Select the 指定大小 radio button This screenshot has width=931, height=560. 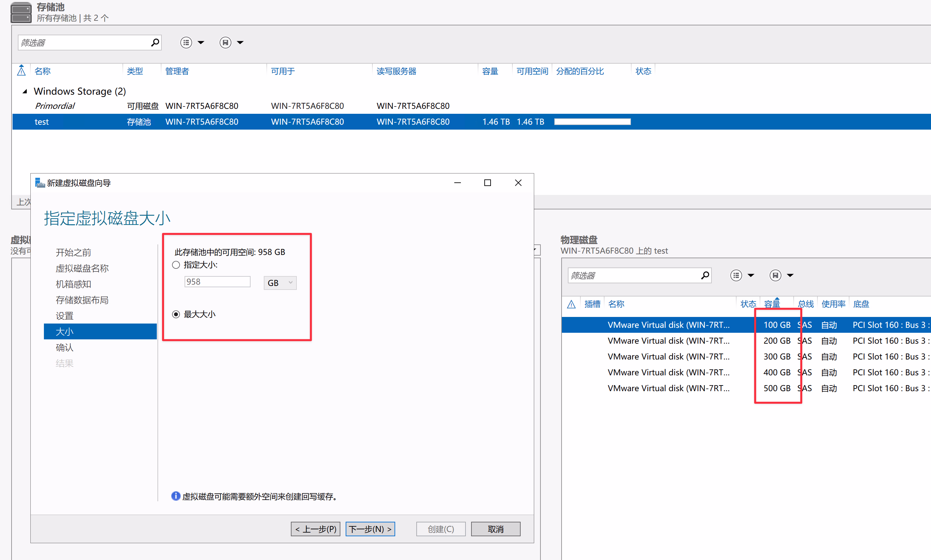176,265
